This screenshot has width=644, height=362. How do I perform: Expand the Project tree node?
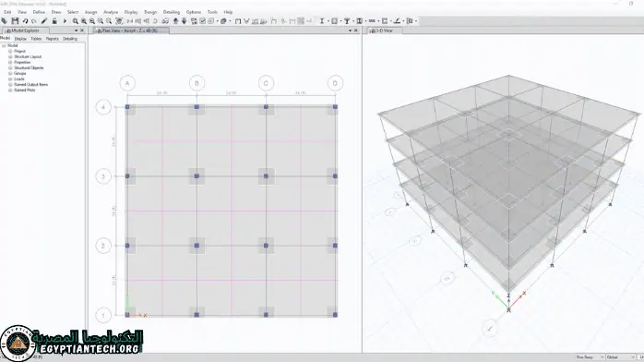[x=10, y=51]
